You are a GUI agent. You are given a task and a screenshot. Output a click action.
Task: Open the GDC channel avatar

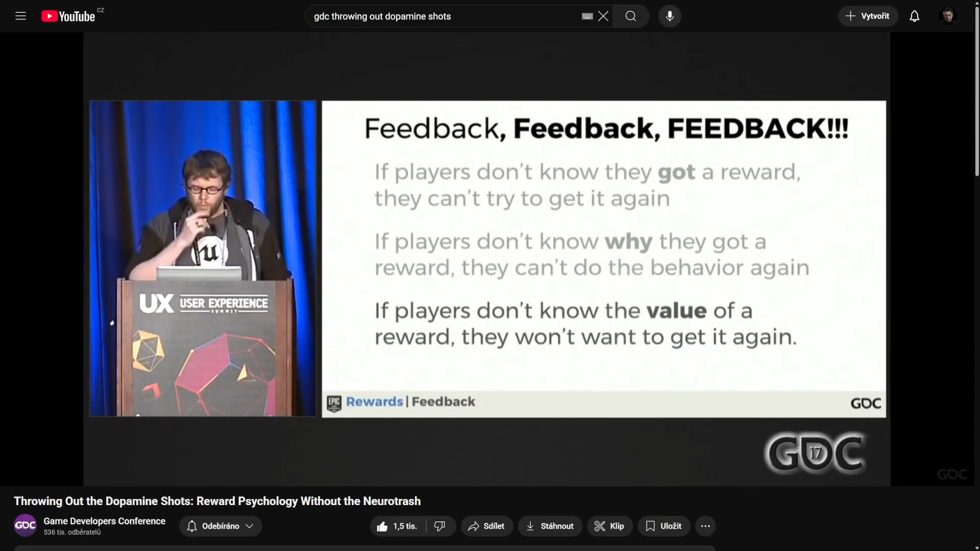pos(24,525)
